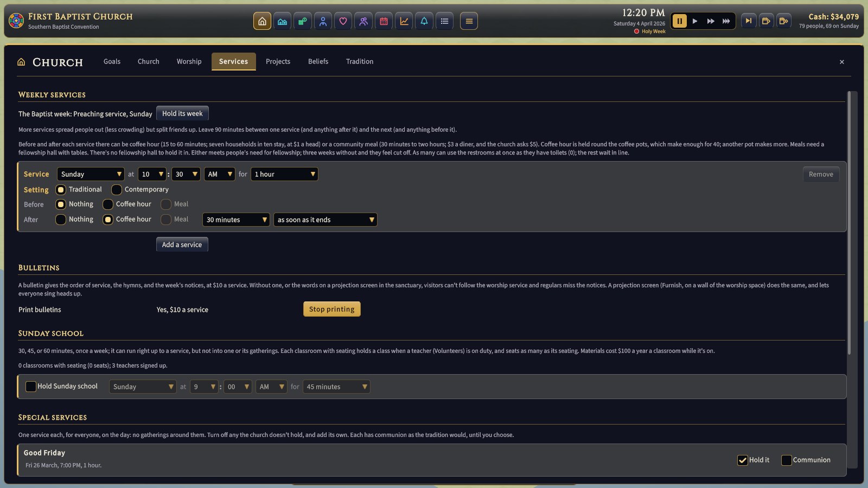Click the first camera skip-forward icon

(x=766, y=21)
